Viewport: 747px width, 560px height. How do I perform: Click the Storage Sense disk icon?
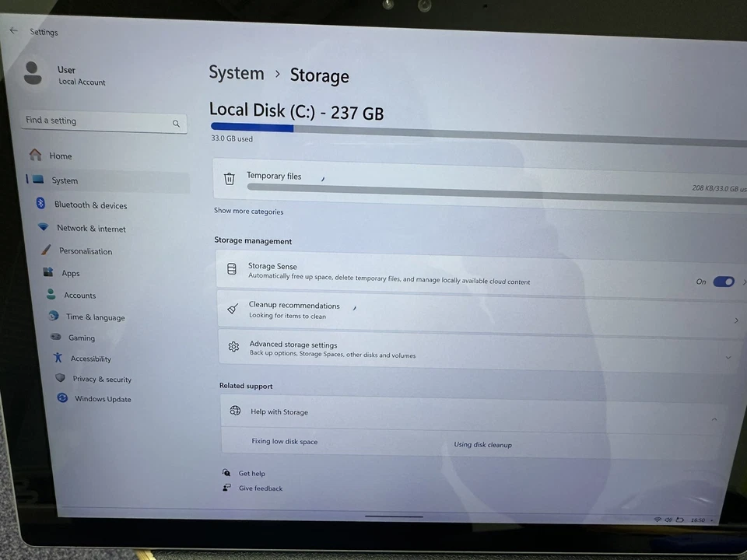(x=231, y=268)
